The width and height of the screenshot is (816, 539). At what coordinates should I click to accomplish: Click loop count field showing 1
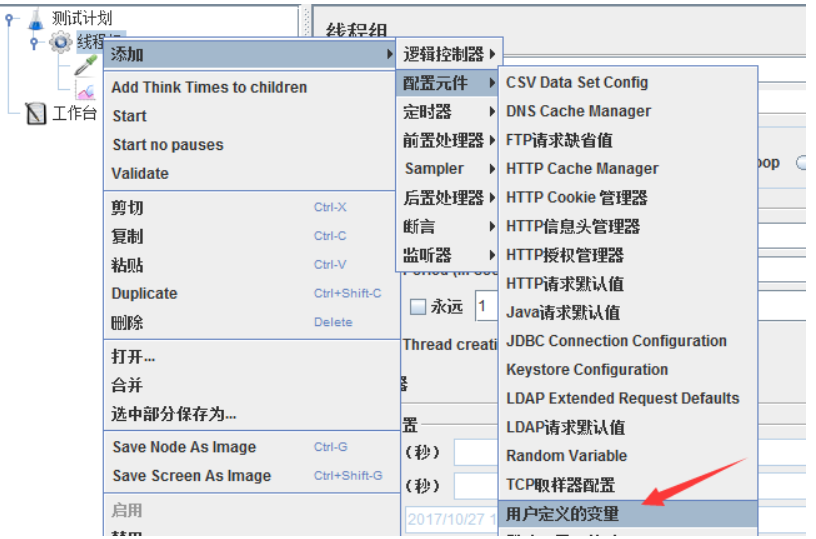[x=487, y=306]
